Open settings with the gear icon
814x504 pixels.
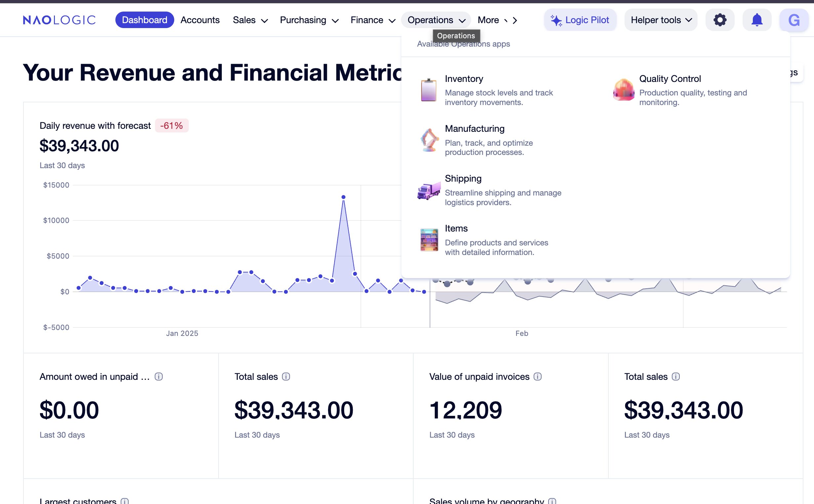point(719,20)
